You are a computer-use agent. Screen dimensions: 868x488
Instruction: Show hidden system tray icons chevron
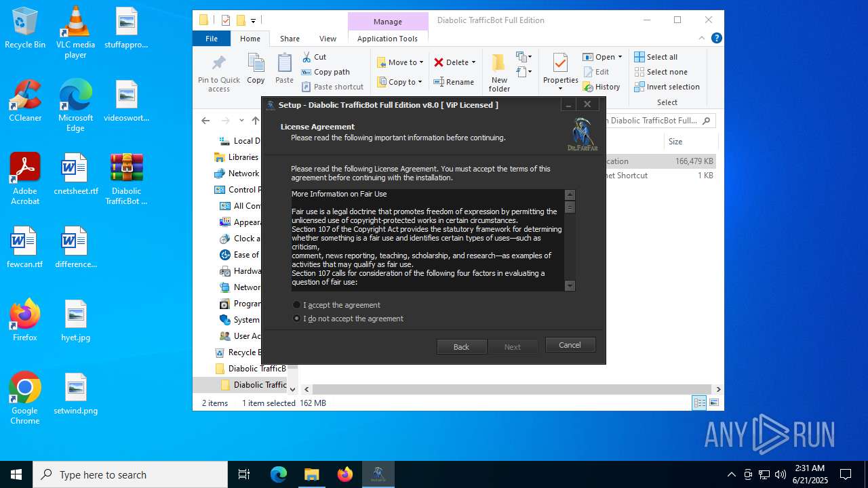731,474
